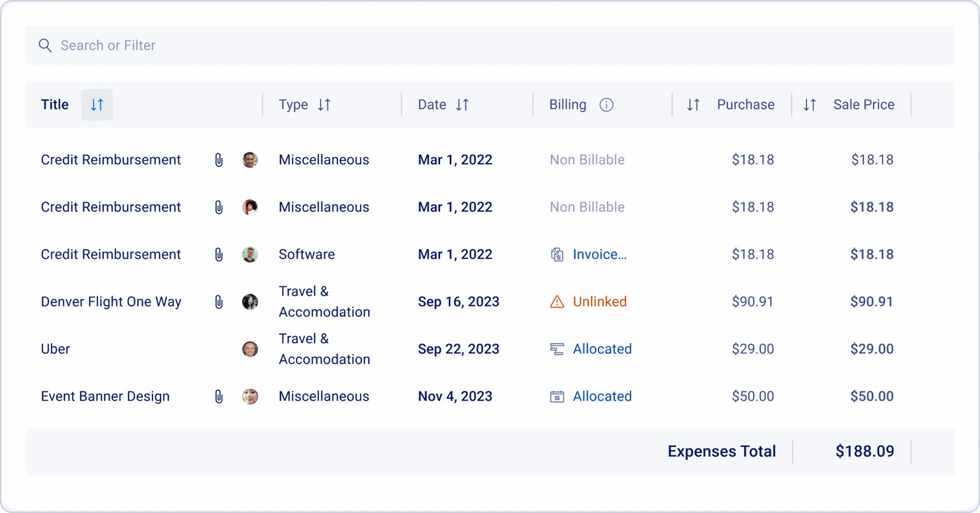Sort the table by Date
Screen dimensions: 980x513
[x=462, y=105]
